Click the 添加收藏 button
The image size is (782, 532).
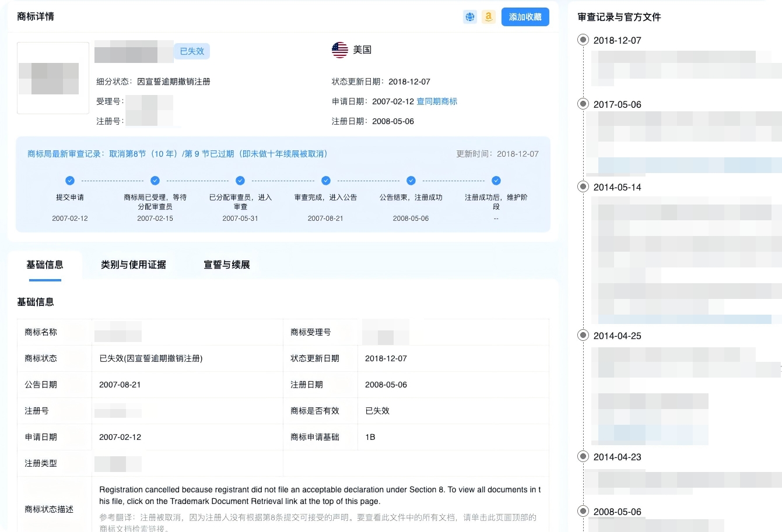[x=525, y=17]
